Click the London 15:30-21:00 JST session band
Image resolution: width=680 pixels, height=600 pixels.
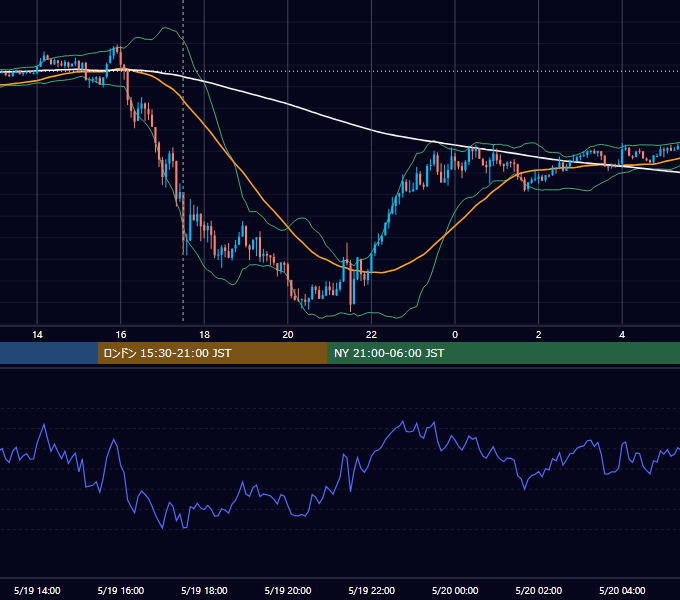[x=212, y=353]
